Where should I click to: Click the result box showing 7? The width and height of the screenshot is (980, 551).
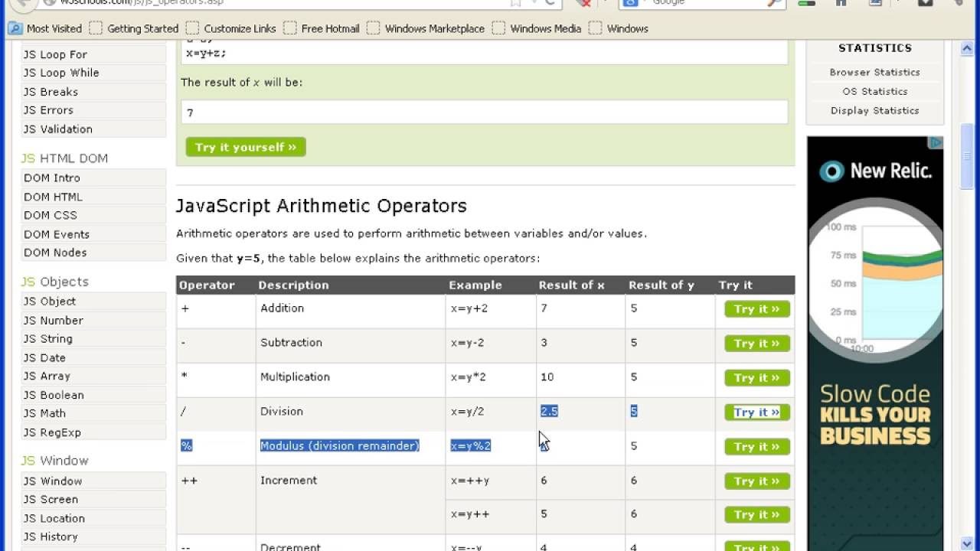[485, 112]
